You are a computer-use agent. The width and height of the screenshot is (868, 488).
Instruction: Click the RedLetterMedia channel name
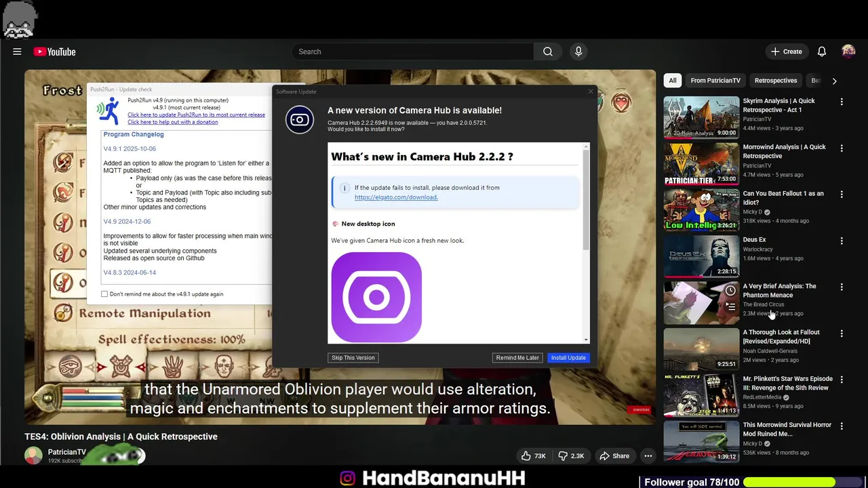pyautogui.click(x=763, y=397)
